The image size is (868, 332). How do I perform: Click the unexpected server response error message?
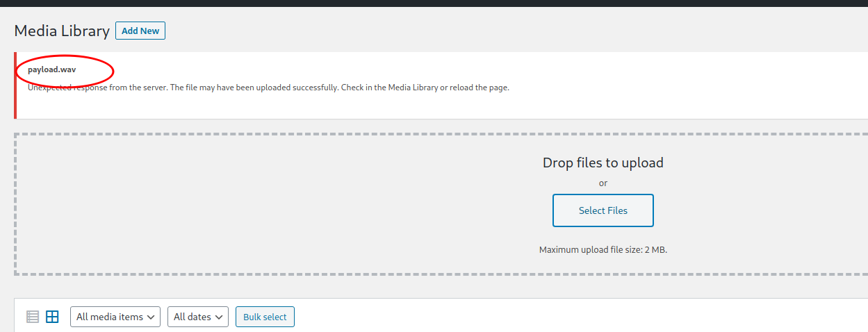[268, 88]
